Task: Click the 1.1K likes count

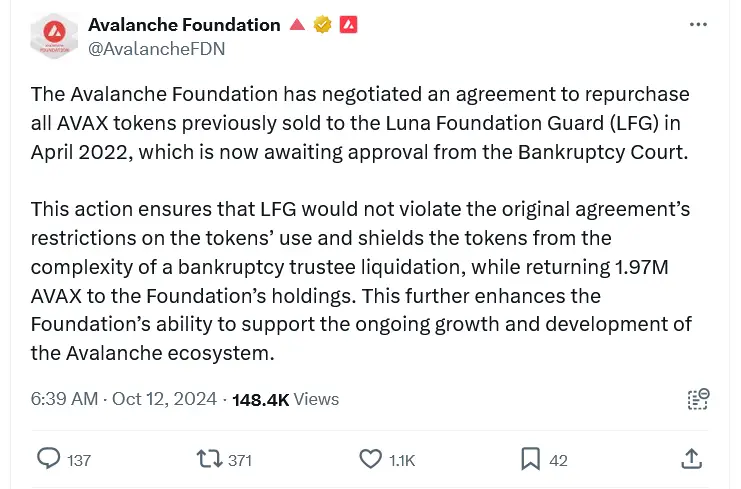Action: (x=402, y=460)
